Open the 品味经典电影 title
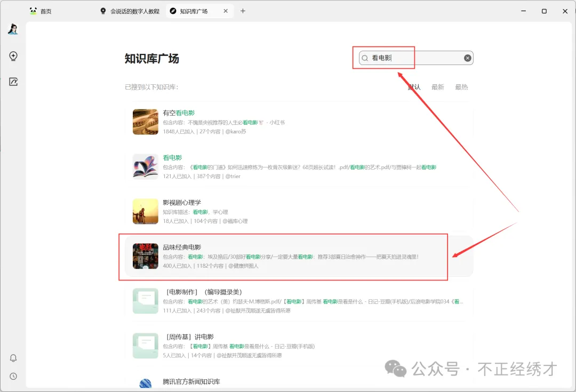Screen dimensions: 576x392 pyautogui.click(x=182, y=247)
